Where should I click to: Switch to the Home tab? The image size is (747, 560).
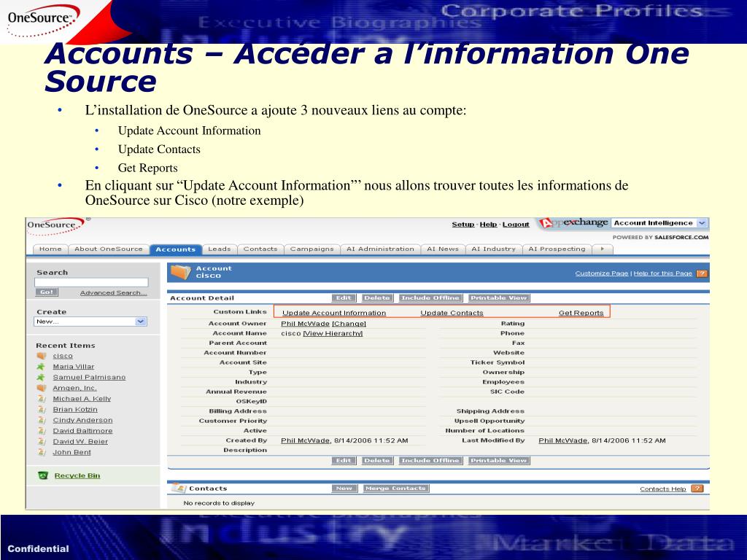point(50,249)
